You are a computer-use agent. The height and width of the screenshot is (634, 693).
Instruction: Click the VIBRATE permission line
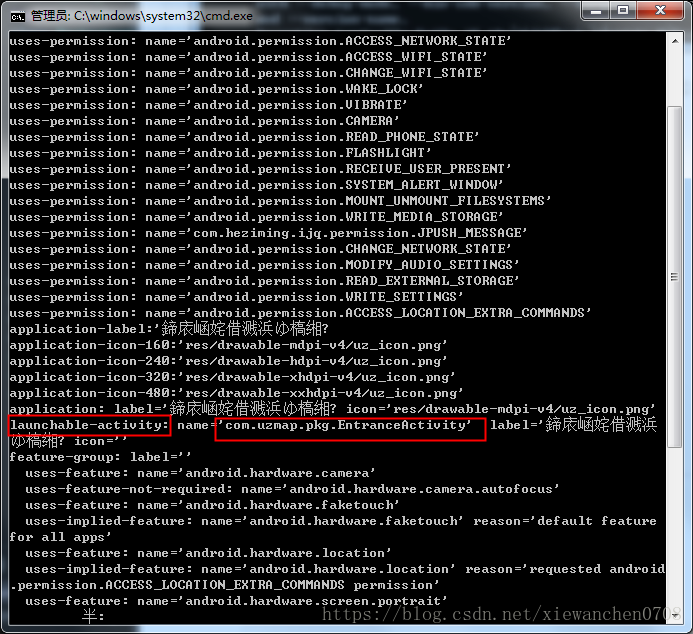pos(208,105)
